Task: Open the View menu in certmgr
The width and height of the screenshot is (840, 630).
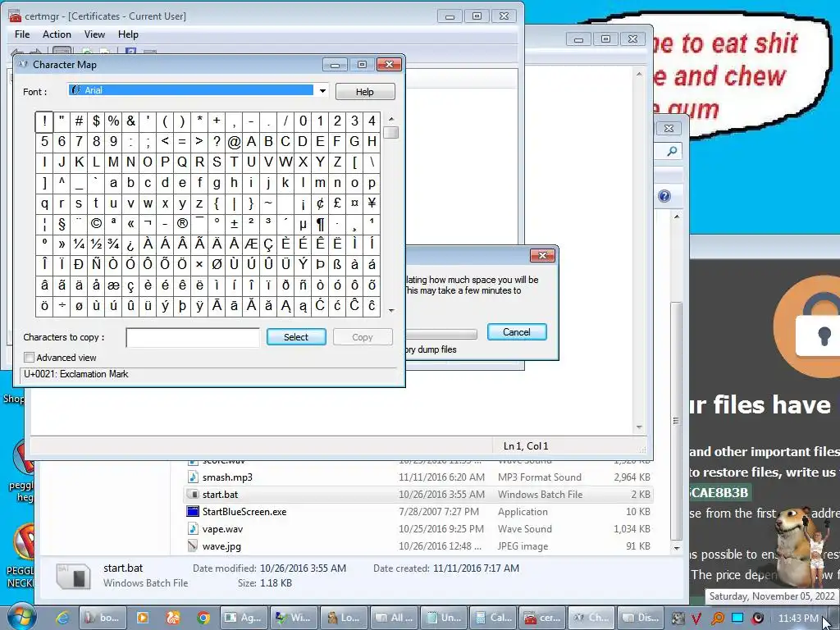Action: coord(94,34)
